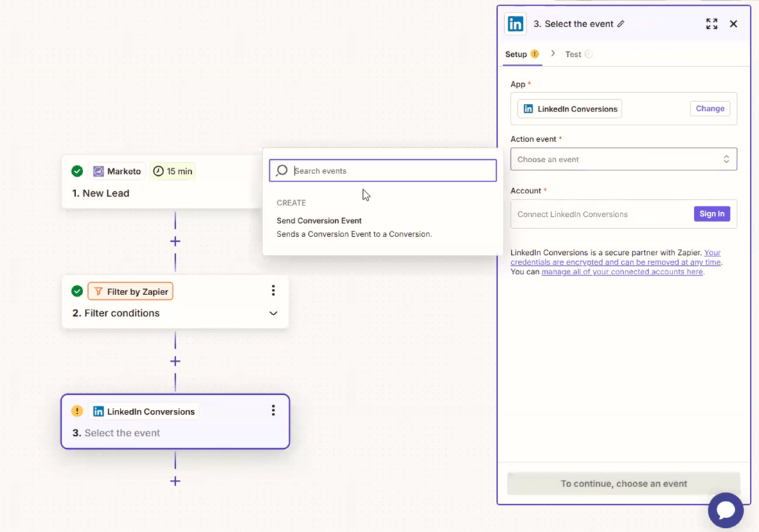Click the warning icon on LinkedIn step
759x532 pixels.
pyautogui.click(x=77, y=411)
